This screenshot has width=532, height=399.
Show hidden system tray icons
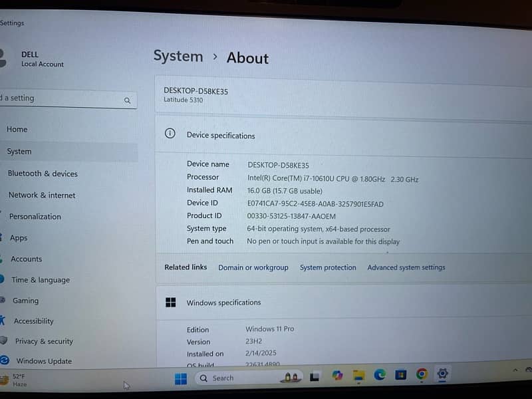[515, 370]
